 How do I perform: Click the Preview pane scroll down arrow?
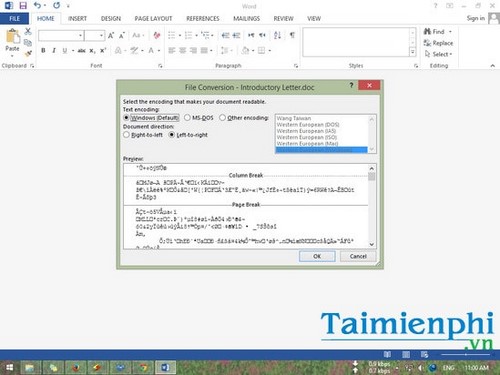click(372, 244)
